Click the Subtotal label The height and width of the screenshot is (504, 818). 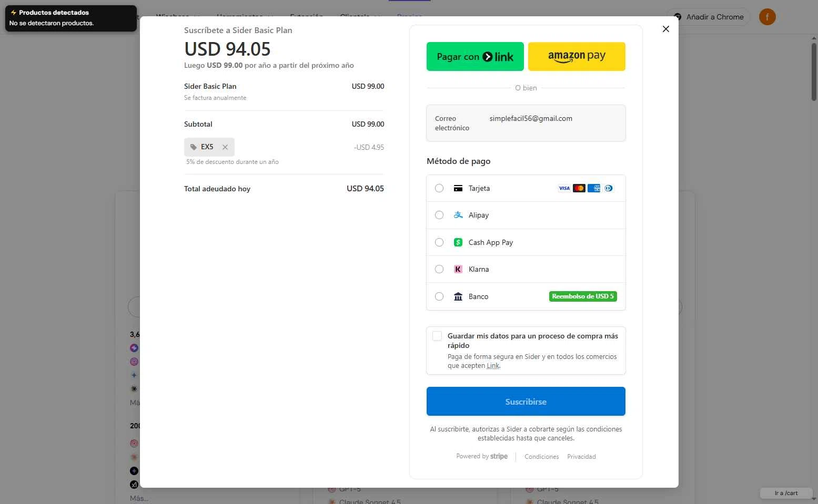[x=198, y=124]
